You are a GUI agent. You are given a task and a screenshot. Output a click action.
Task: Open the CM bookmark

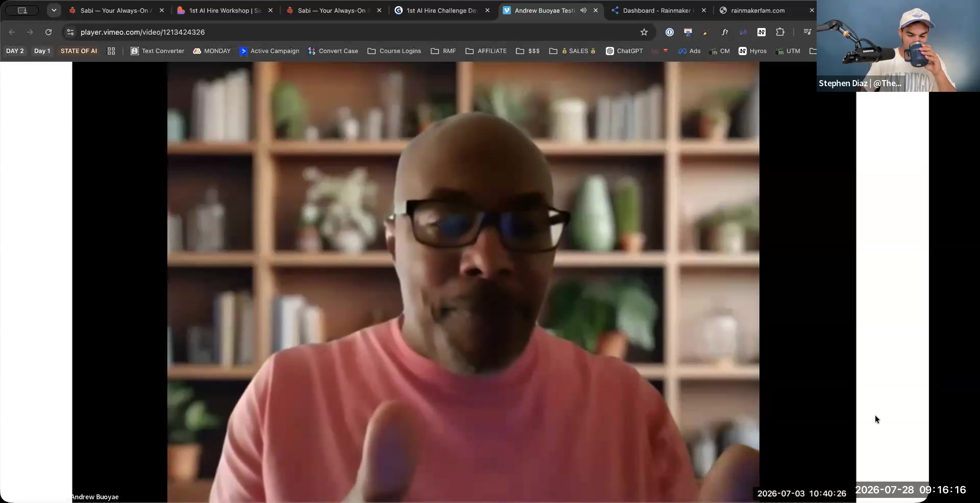[720, 51]
